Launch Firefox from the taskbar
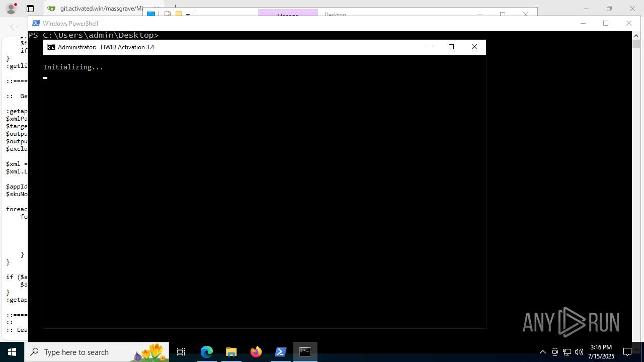This screenshot has width=644, height=362. 256,352
